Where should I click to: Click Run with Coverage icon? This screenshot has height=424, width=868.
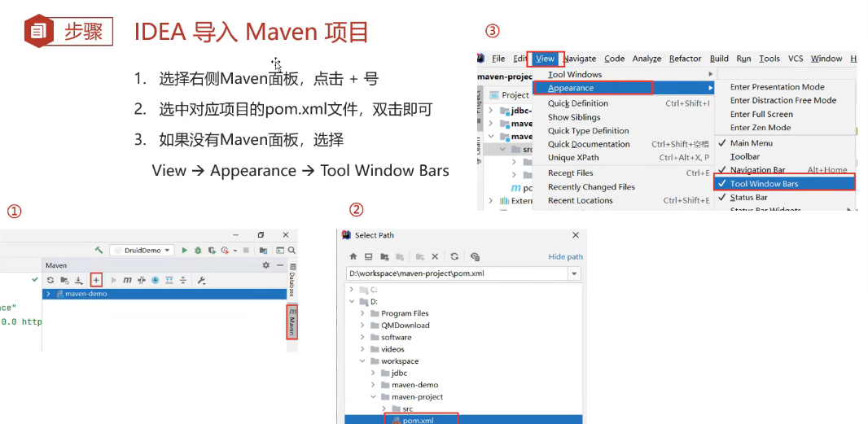(212, 250)
